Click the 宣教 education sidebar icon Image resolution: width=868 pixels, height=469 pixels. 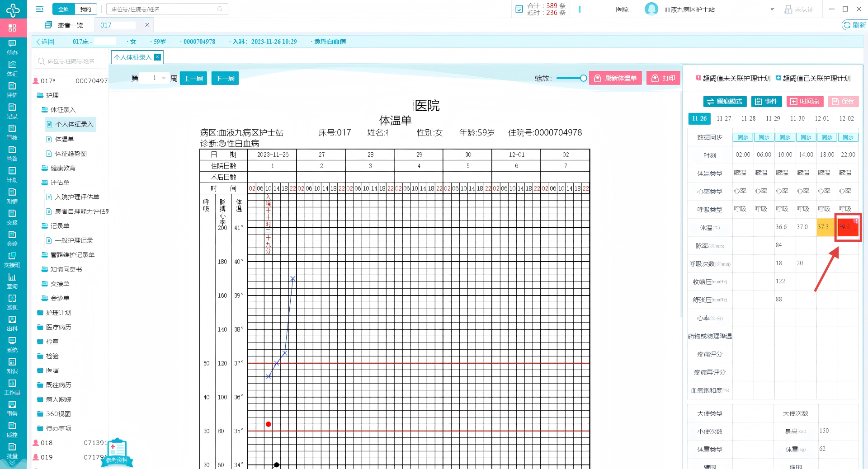(12, 131)
